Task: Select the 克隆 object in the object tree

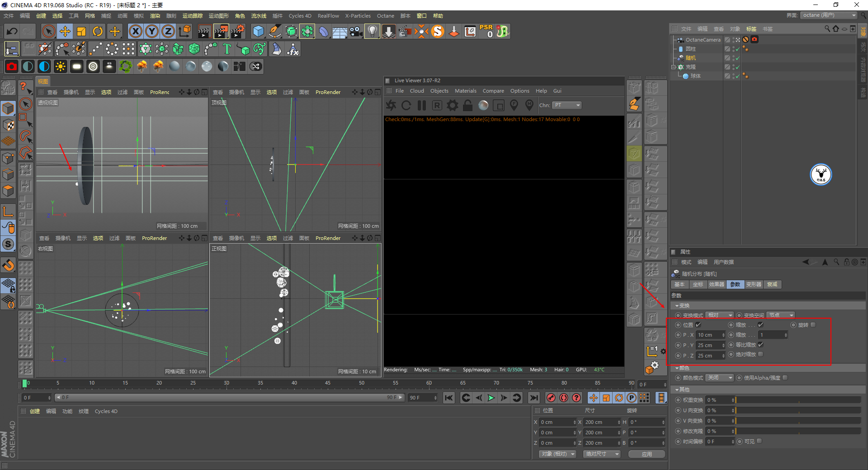Action: 690,67
